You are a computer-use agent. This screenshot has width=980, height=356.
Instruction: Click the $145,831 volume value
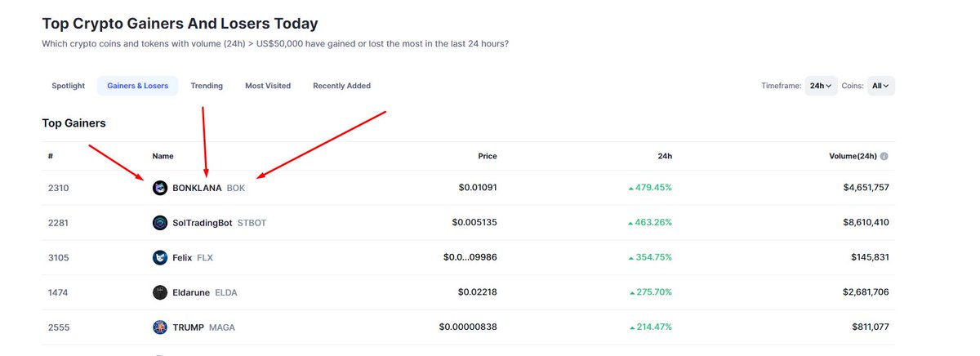click(870, 257)
